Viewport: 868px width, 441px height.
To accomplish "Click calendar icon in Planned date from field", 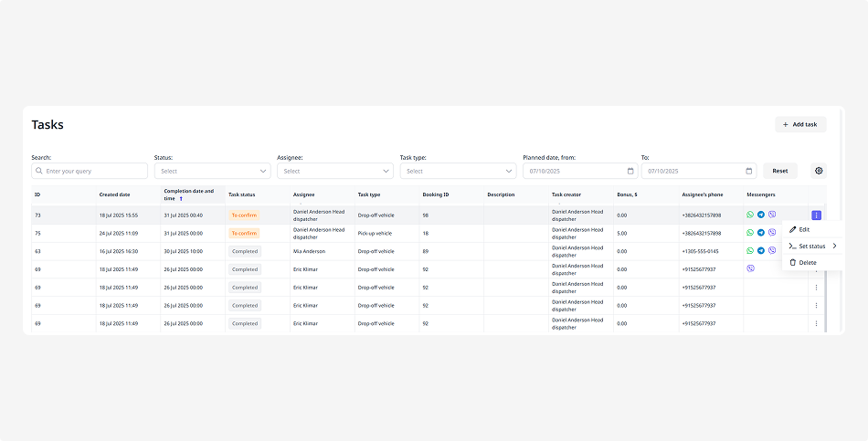I will pyautogui.click(x=630, y=171).
